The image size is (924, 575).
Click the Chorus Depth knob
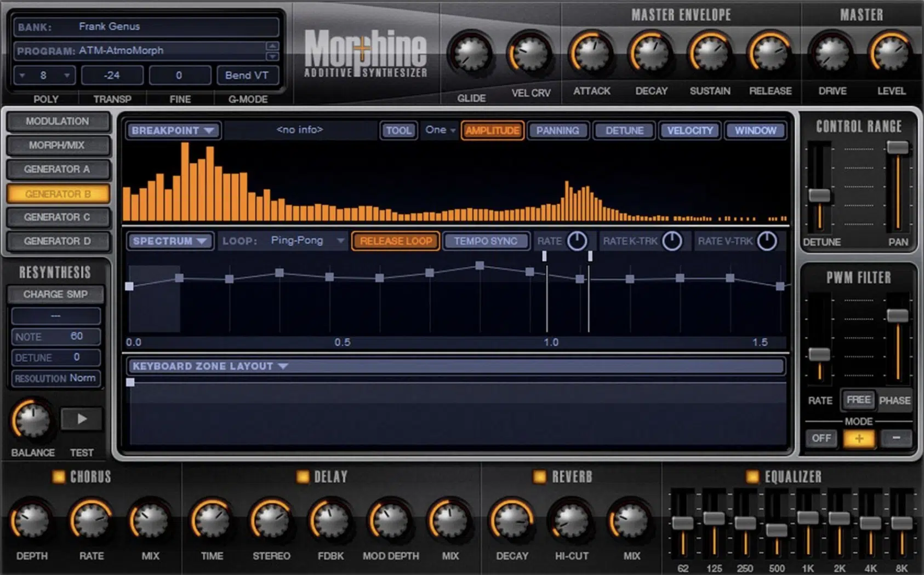31,520
